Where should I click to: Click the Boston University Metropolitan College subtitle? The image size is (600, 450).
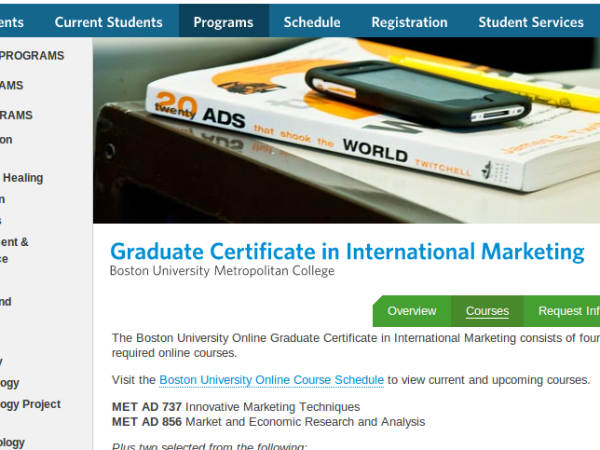[x=222, y=271]
